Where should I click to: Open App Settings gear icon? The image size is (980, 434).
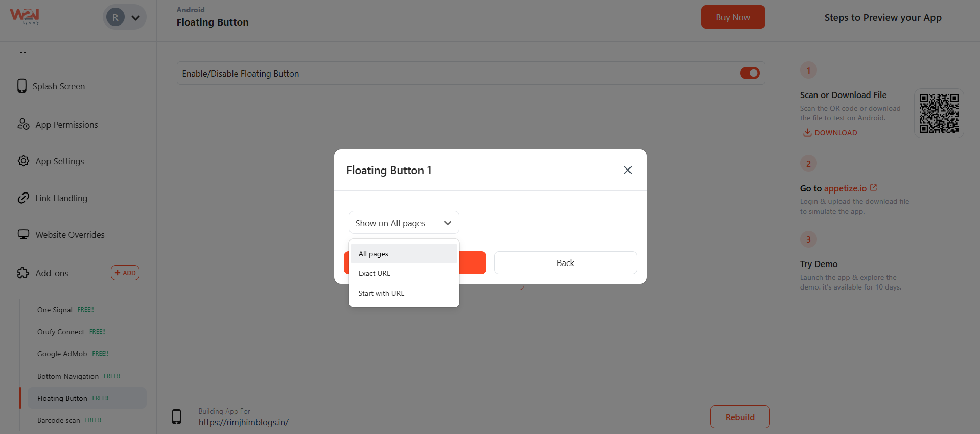(24, 161)
